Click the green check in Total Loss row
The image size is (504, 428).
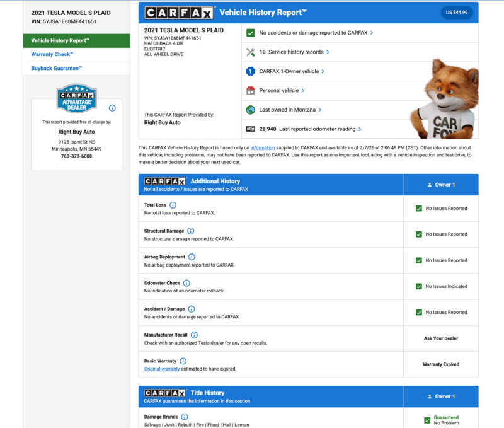(x=419, y=208)
